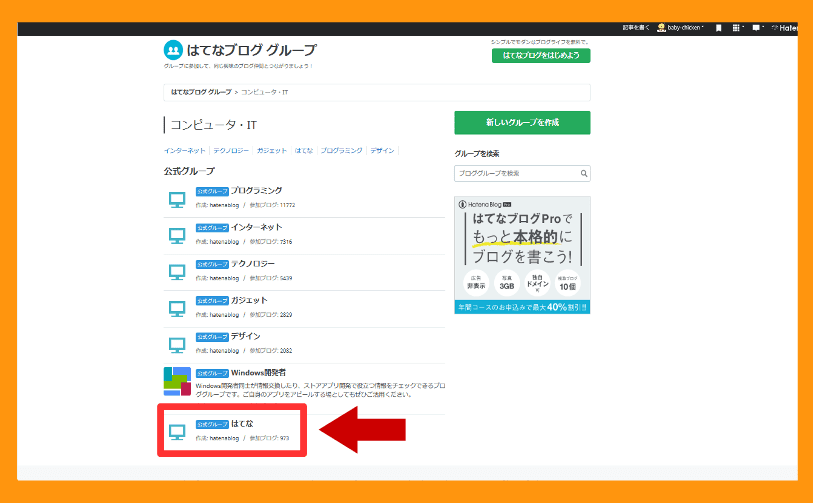Click hatenablog creator in プログラミング row
The image size is (813, 503).
[x=224, y=205]
